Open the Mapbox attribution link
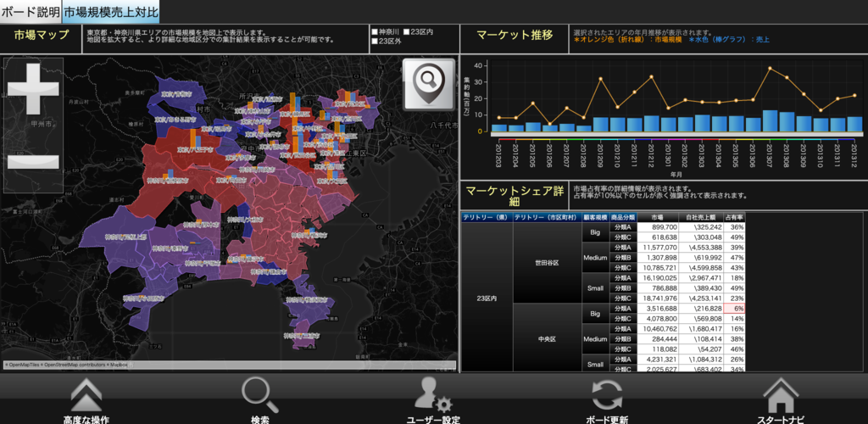 coord(117,365)
